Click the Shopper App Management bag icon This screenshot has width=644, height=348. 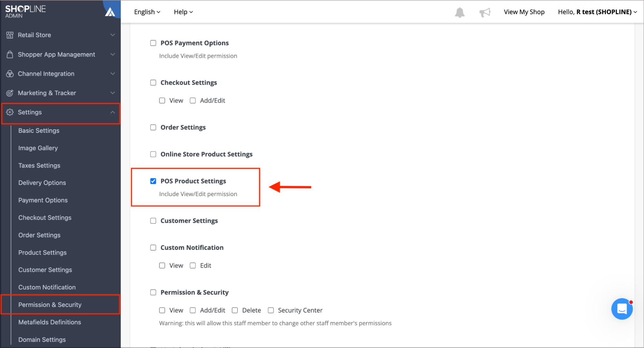(10, 54)
